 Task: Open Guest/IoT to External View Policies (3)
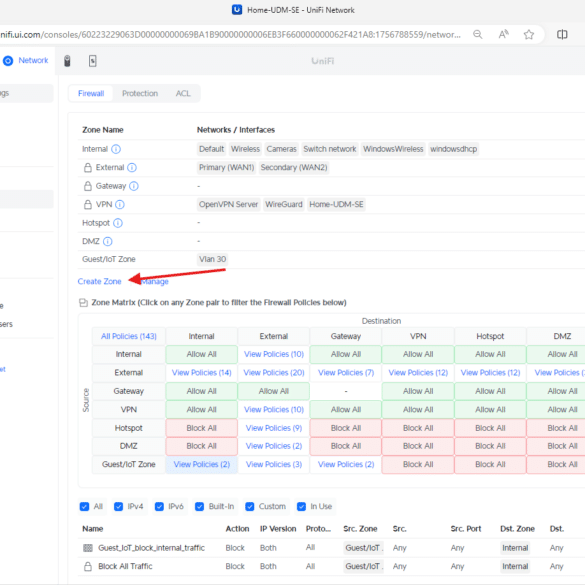(x=274, y=464)
